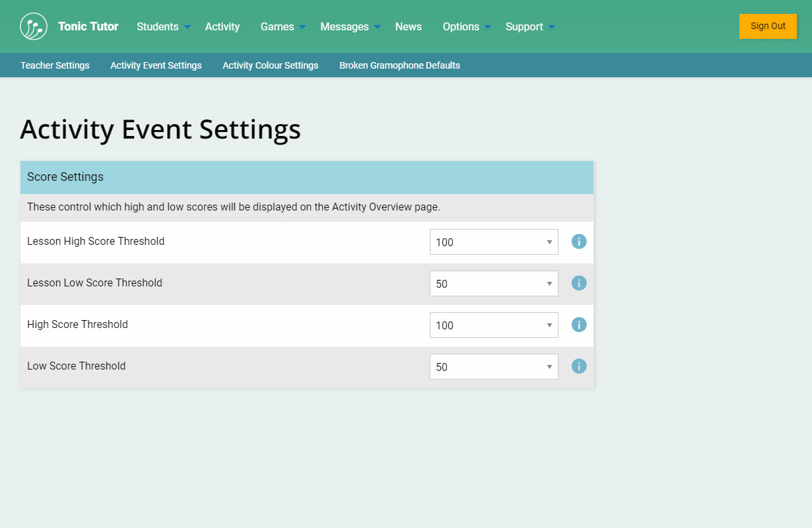Click info icon beside High Score Threshold
The width and height of the screenshot is (812, 528).
(x=579, y=325)
